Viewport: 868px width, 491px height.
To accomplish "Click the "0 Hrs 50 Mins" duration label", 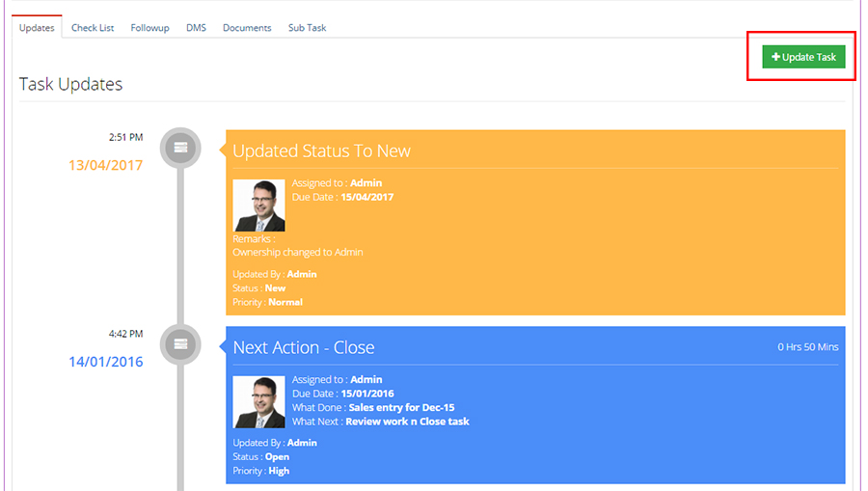I will 808,346.
